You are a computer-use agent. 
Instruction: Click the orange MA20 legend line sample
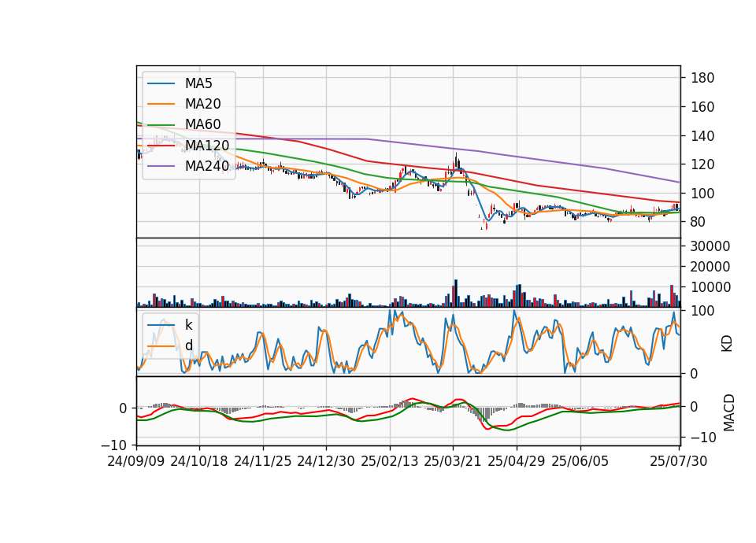click(161, 104)
